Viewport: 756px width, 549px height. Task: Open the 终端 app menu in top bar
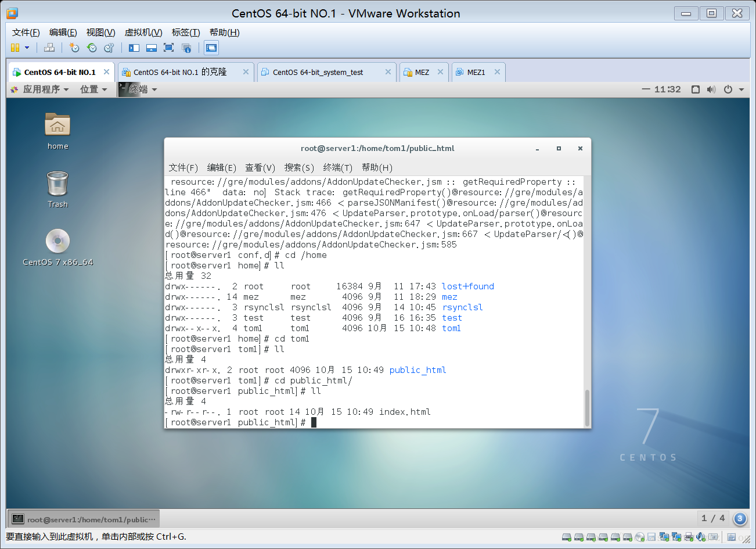(x=138, y=89)
